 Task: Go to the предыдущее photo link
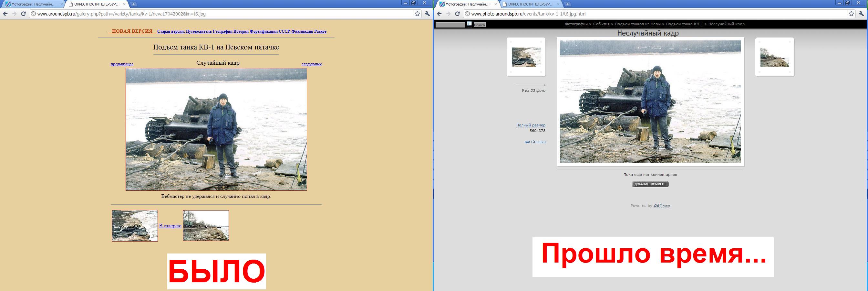pos(122,64)
